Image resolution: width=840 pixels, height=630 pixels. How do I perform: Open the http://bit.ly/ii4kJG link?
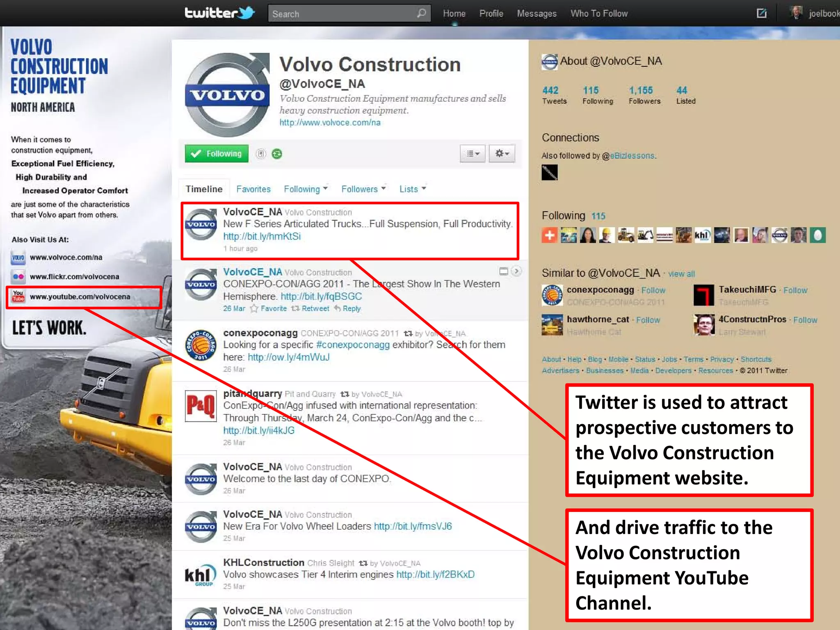(259, 430)
